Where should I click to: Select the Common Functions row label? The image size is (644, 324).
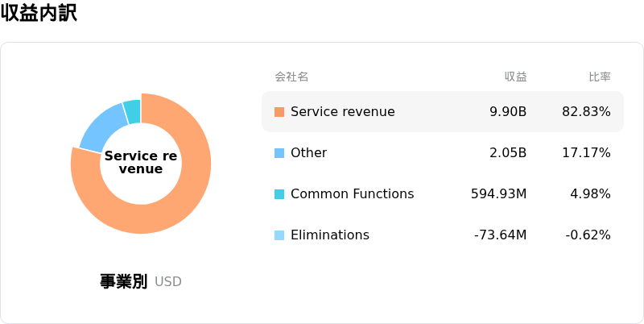352,194
